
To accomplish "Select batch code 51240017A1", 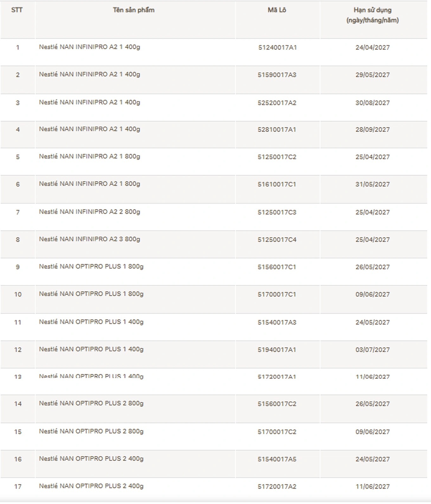I will [x=277, y=48].
